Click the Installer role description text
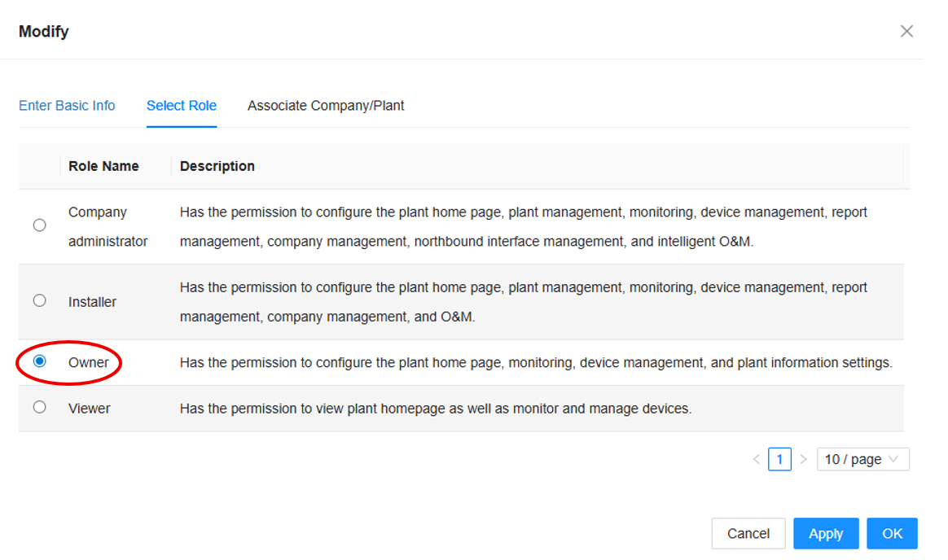This screenshot has width=948, height=560. 523,302
